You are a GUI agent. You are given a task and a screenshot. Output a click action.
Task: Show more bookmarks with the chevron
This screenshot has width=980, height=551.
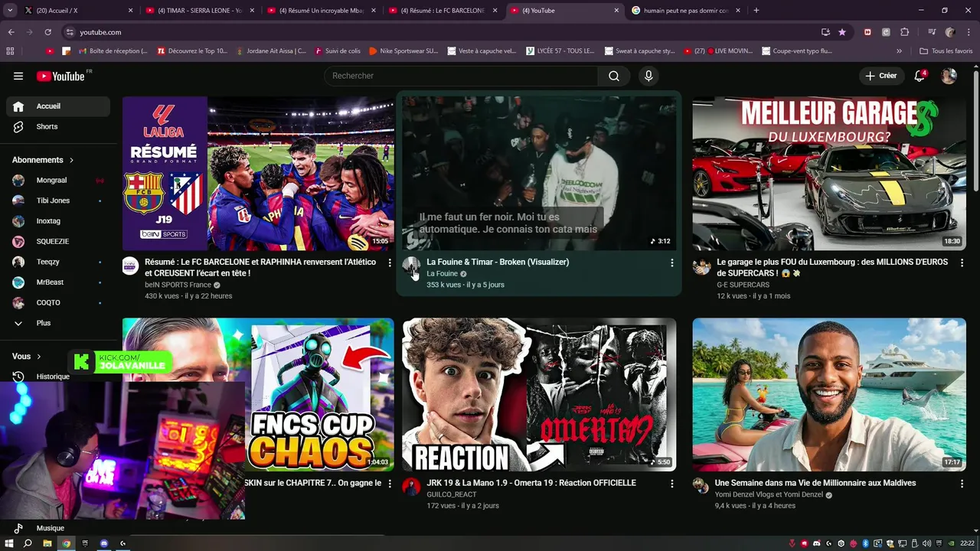click(900, 51)
